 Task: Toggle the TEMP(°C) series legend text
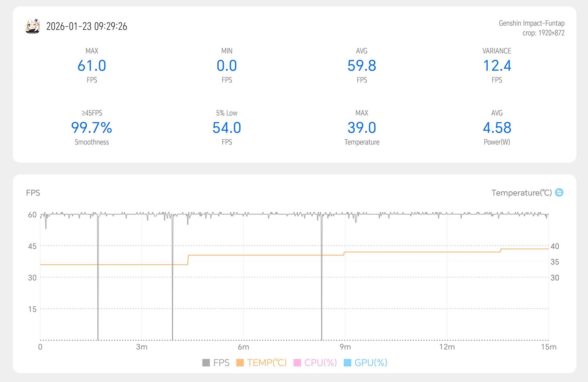click(267, 363)
